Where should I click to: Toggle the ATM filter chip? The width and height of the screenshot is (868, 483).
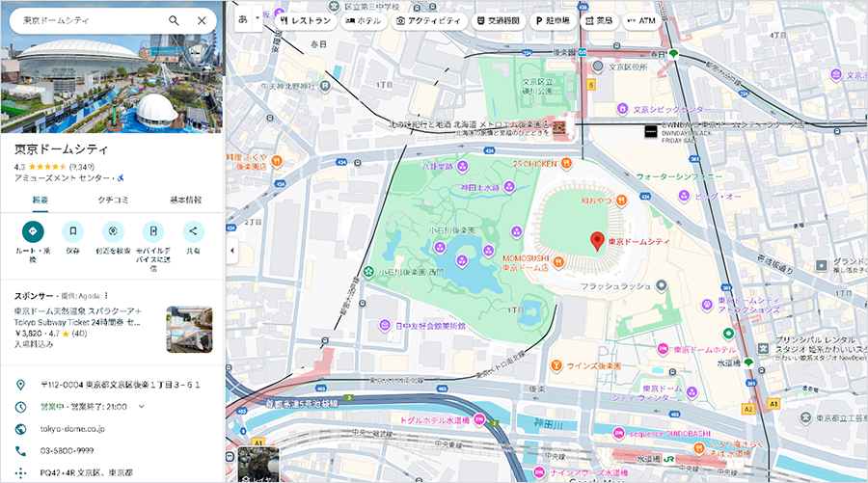point(639,20)
